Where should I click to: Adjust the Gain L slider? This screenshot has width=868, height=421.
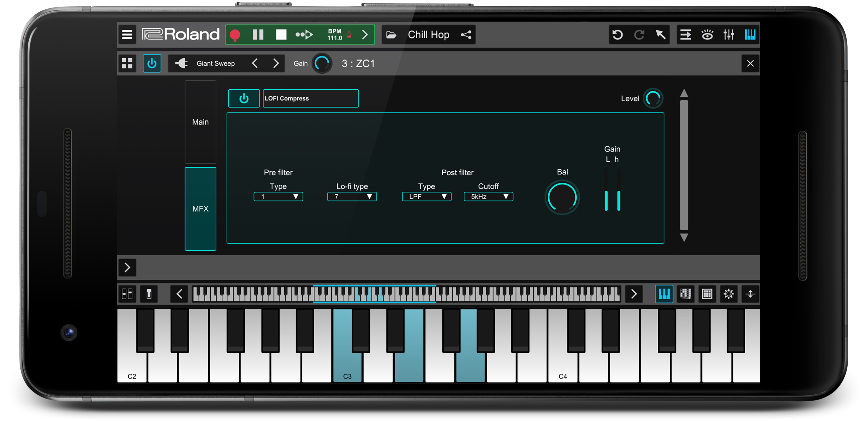pos(606,191)
